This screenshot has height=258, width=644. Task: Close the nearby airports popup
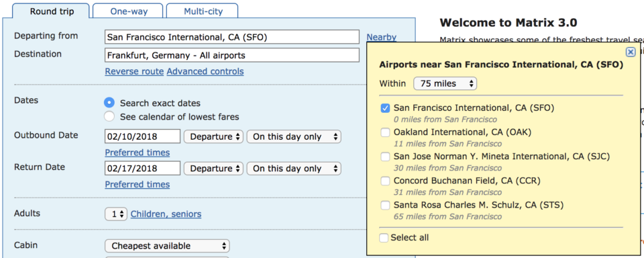coord(631,52)
